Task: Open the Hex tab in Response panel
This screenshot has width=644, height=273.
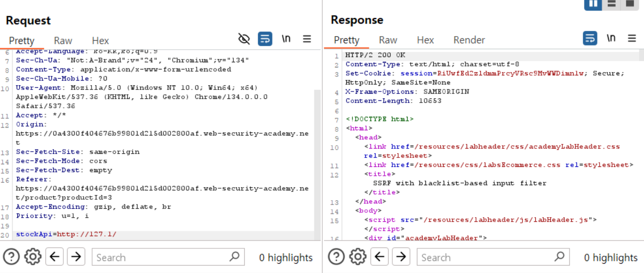Action: pyautogui.click(x=425, y=40)
